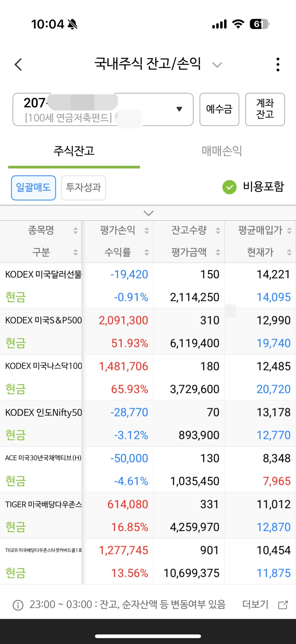Screen dimensions: 296x644
Task: Tap the -28,770 valuation loss value
Action: tap(129, 412)
